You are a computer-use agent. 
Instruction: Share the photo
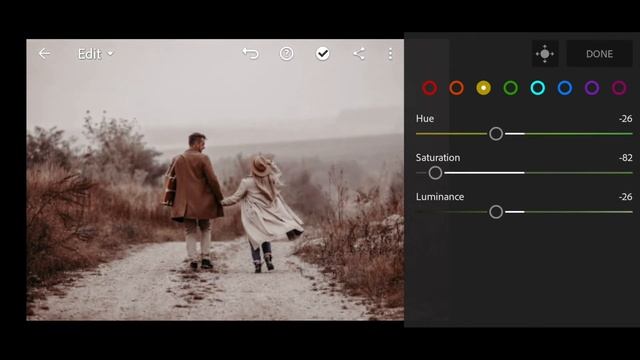click(x=359, y=53)
